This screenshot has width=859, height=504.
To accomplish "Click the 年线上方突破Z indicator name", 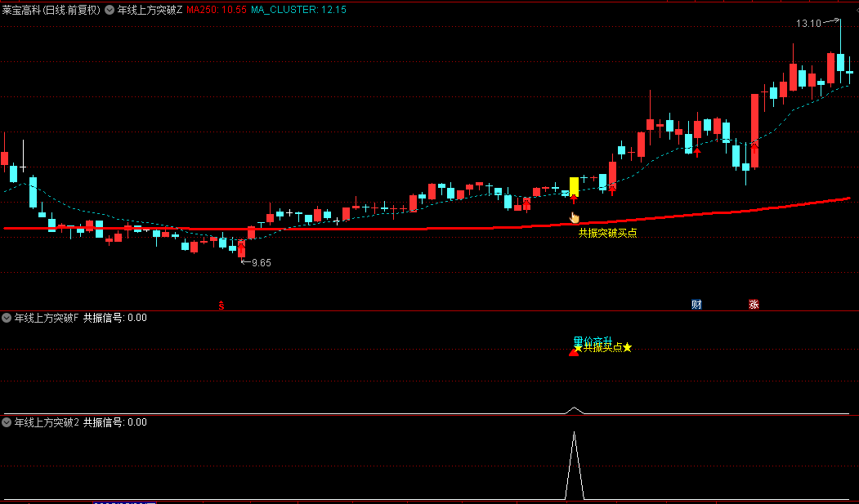I will tap(150, 10).
